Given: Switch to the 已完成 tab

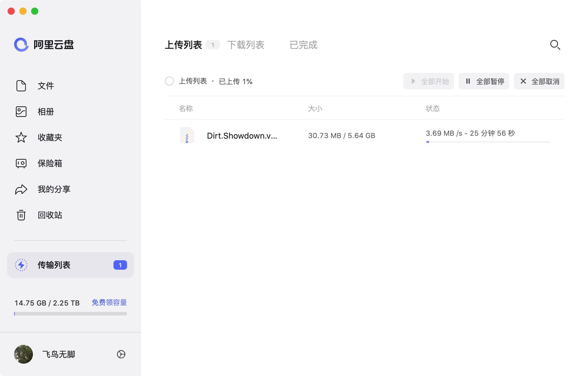Looking at the screenshot, I should pyautogui.click(x=303, y=45).
